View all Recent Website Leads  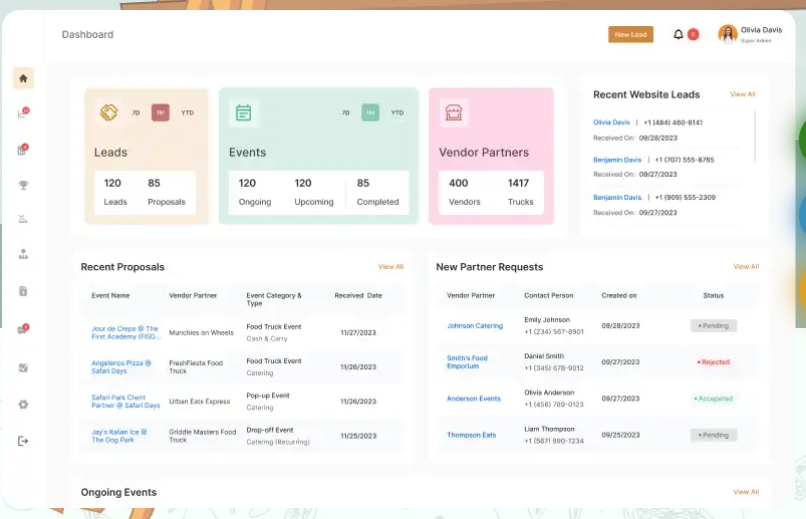pos(742,94)
